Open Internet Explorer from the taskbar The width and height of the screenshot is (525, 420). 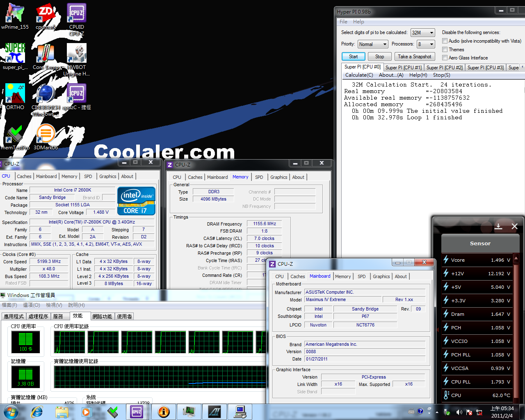[37, 412]
